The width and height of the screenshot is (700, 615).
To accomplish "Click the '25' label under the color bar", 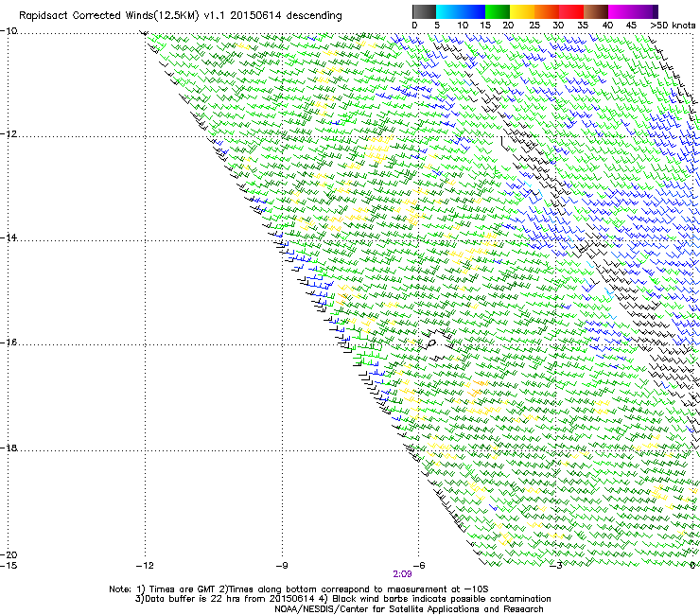I will 534,25.
